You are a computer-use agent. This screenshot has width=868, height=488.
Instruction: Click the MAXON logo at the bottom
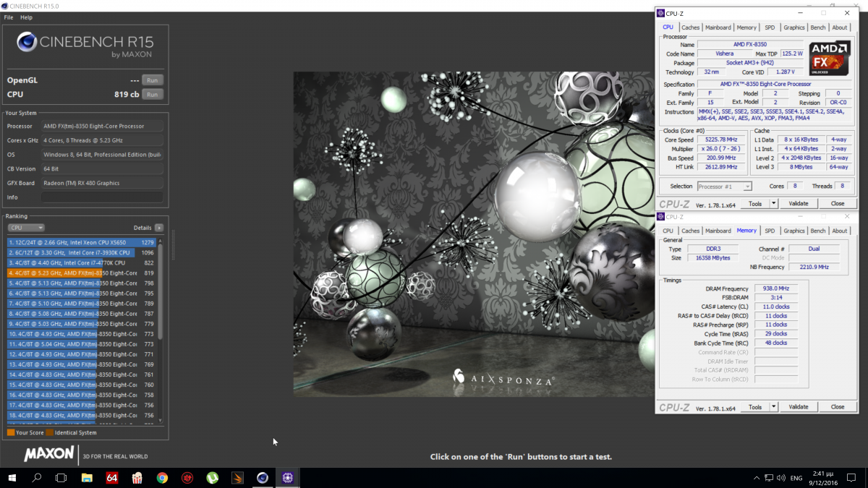point(49,454)
